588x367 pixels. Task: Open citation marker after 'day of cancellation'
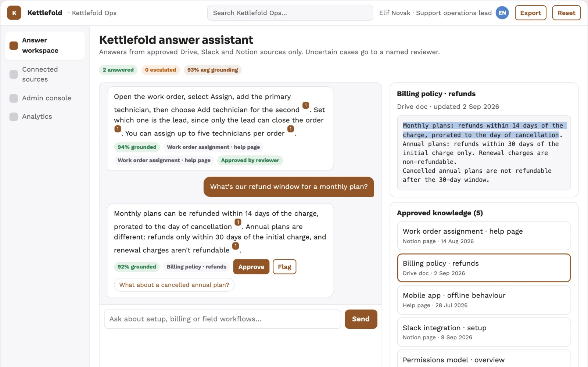pos(238,222)
